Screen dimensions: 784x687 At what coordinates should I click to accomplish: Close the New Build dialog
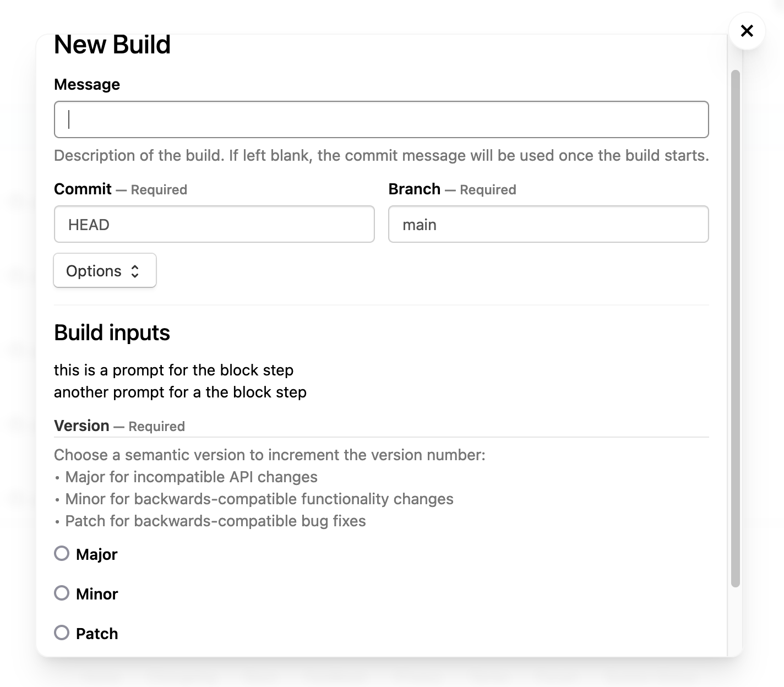tap(747, 31)
